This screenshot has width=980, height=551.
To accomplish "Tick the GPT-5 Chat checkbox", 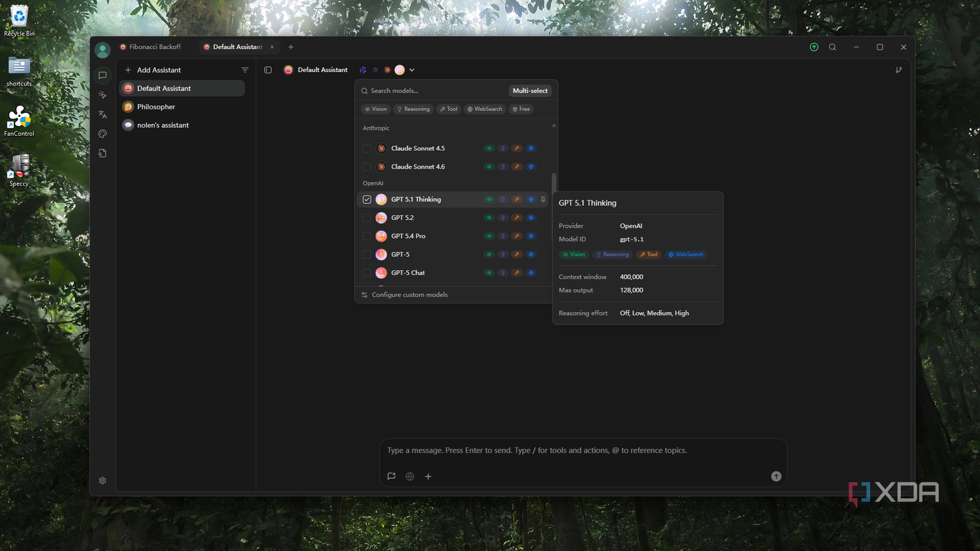I will (367, 273).
